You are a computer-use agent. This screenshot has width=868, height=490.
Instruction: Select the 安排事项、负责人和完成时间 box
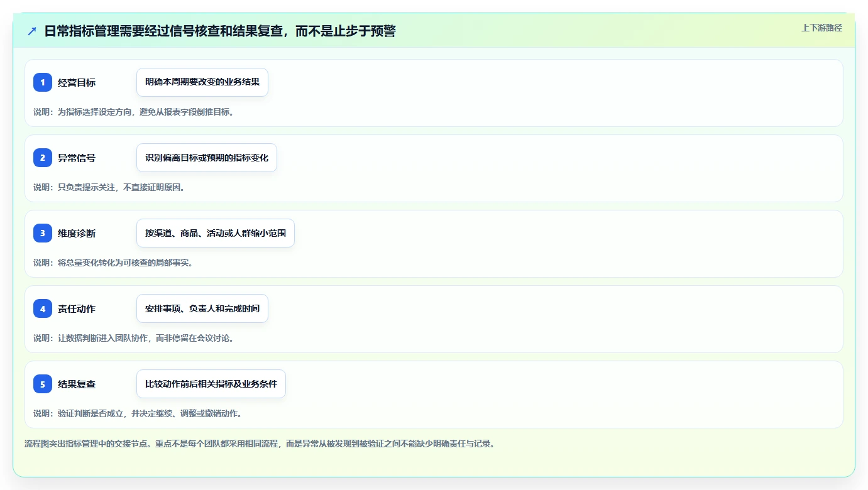click(x=202, y=308)
